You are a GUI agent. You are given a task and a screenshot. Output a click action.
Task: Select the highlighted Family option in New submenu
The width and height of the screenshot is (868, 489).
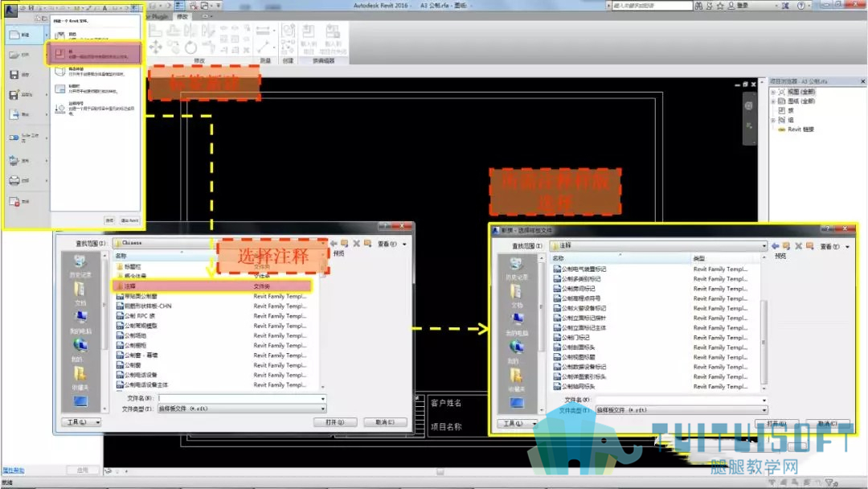pyautogui.click(x=95, y=54)
